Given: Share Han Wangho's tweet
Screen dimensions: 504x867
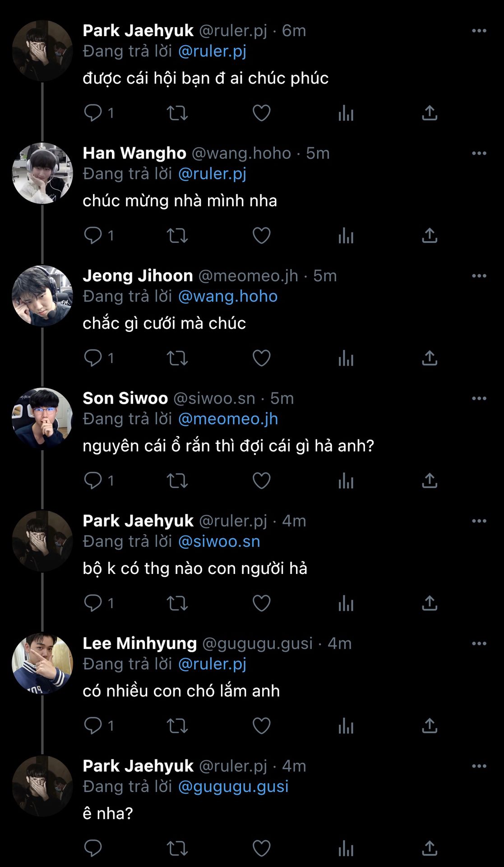Looking at the screenshot, I should tap(430, 236).
